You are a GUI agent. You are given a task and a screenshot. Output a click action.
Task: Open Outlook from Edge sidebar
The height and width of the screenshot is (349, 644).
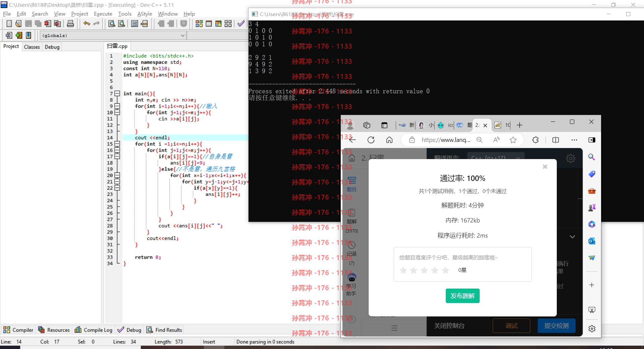click(x=592, y=241)
